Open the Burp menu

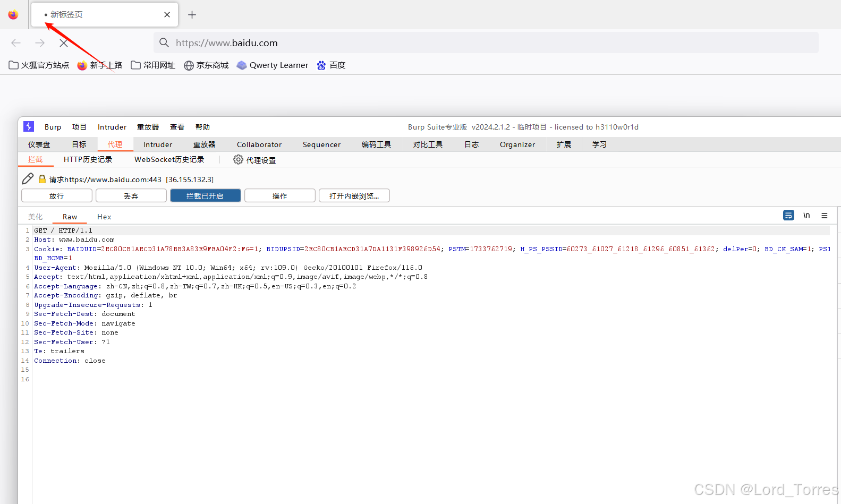[53, 127]
